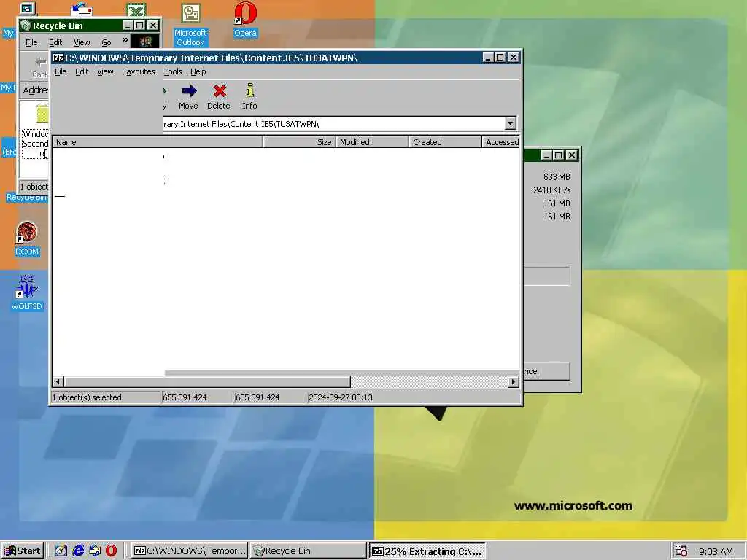The width and height of the screenshot is (747, 560).
Task: Switch to C:\WINDOWS\Tempor... taskbar button
Action: coord(189,551)
